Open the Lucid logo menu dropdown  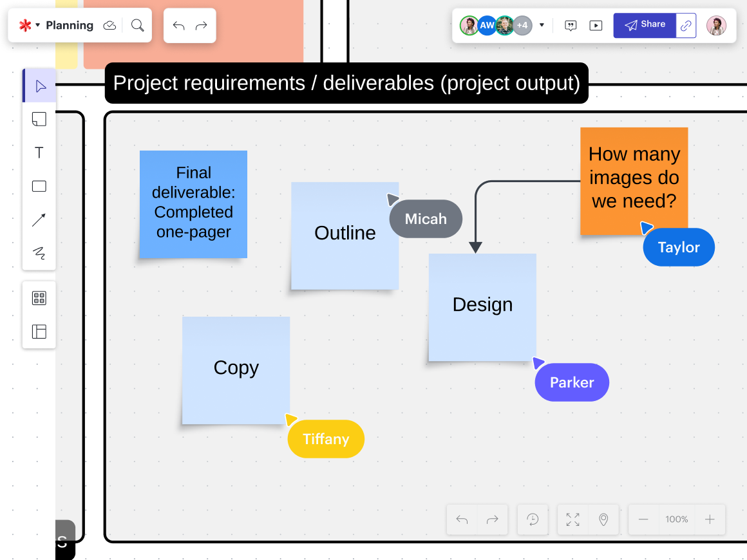(x=28, y=26)
